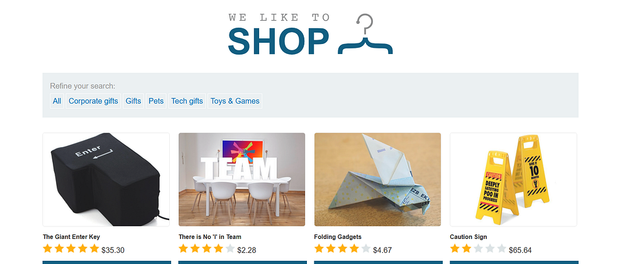
Task: Open the Toys & Games category
Action: click(235, 101)
